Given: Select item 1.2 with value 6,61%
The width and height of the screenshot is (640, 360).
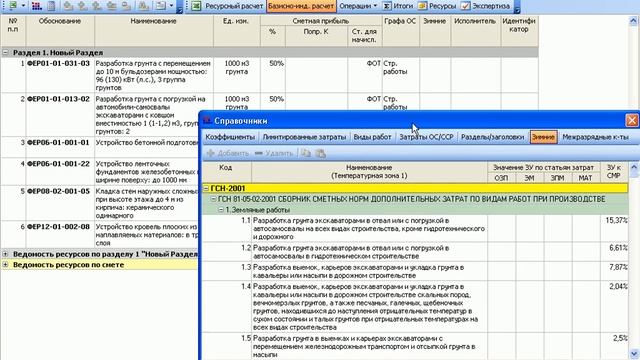Looking at the screenshot, I should 415,252.
